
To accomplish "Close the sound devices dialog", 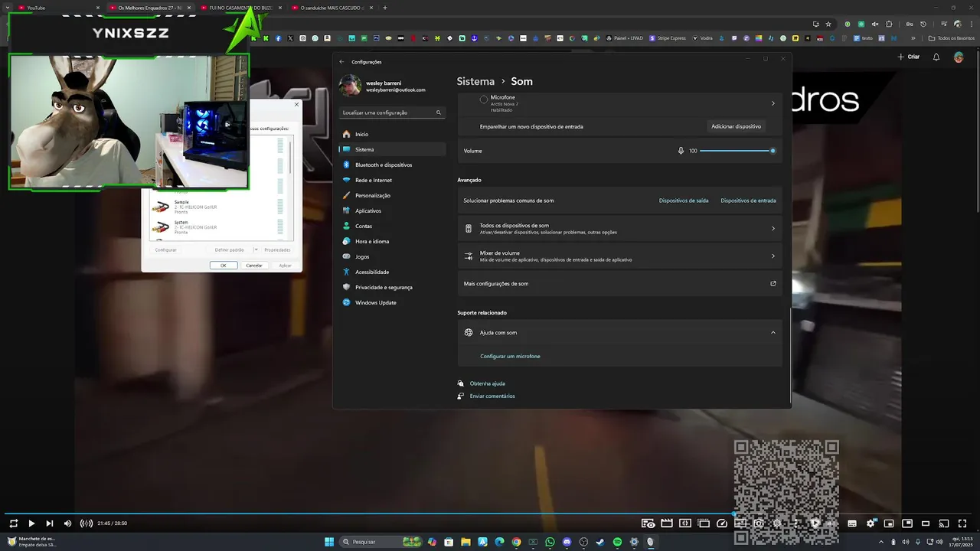I will coord(297,104).
